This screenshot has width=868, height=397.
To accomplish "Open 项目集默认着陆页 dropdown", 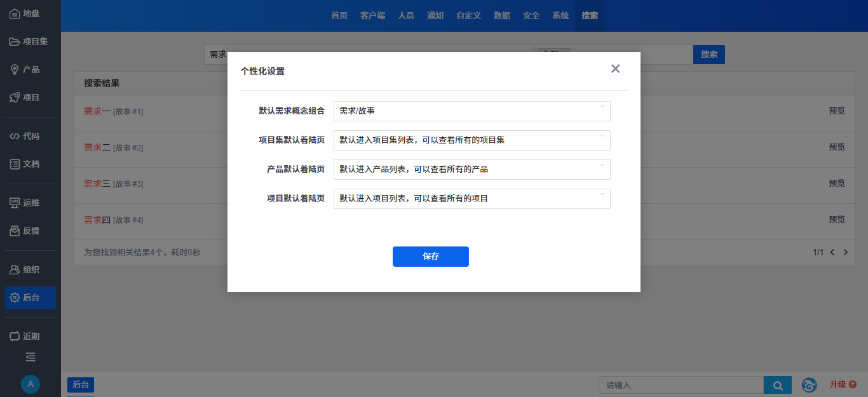I will coord(472,140).
